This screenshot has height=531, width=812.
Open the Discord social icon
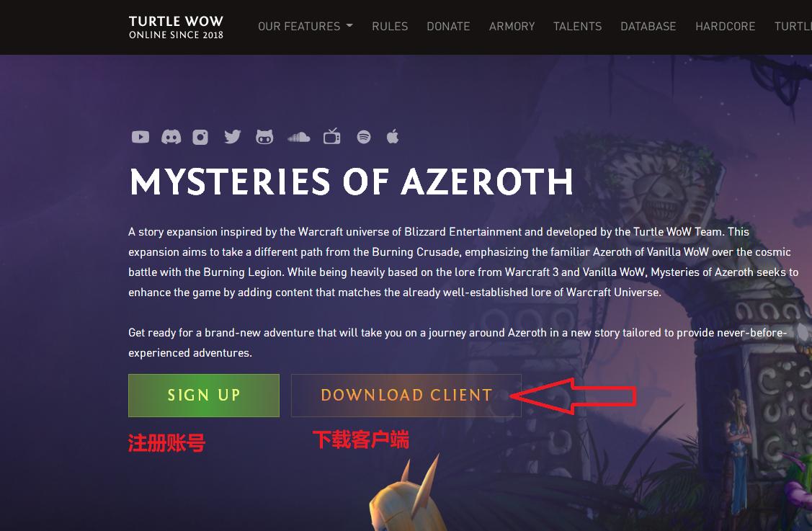click(171, 137)
